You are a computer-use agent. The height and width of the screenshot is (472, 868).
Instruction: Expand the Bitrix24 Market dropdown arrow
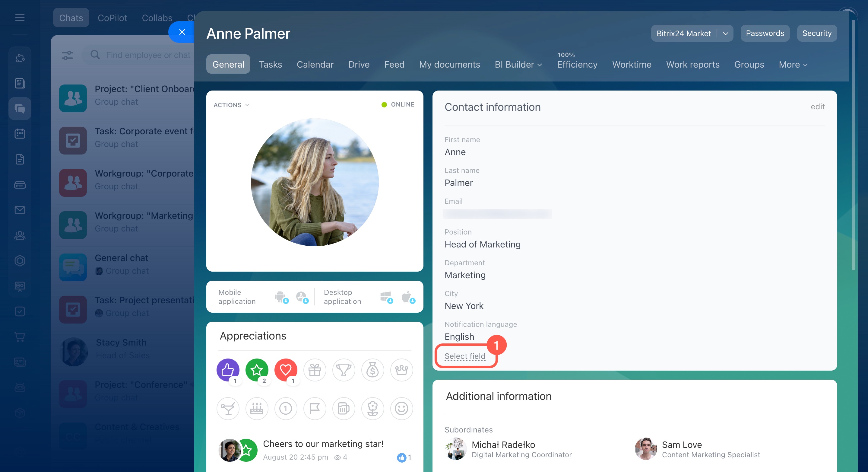[x=726, y=33]
